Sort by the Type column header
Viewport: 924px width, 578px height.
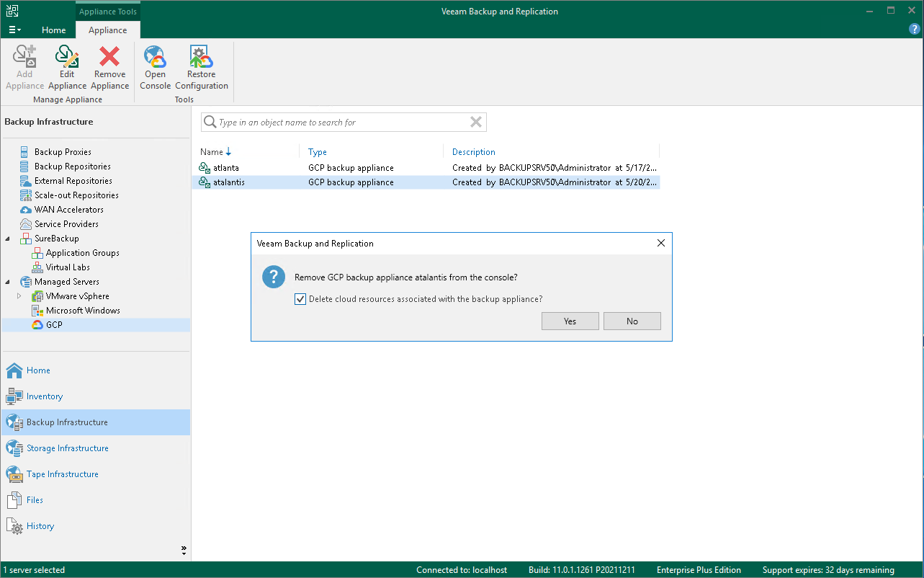(x=318, y=152)
